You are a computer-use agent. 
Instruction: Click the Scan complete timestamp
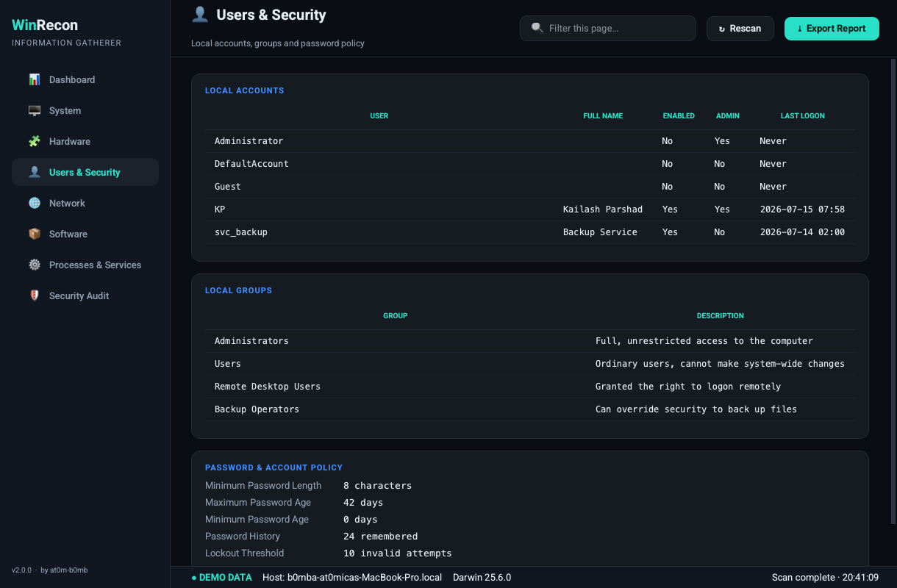(826, 578)
